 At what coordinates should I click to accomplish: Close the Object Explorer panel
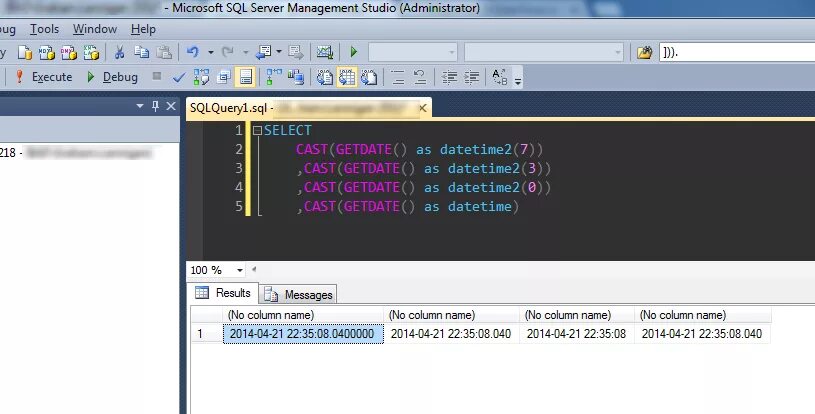tap(171, 106)
